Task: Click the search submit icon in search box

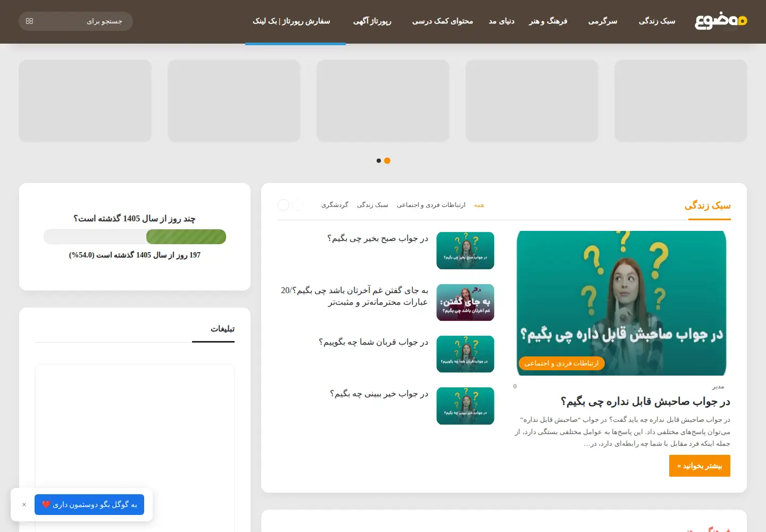Action: coord(29,21)
